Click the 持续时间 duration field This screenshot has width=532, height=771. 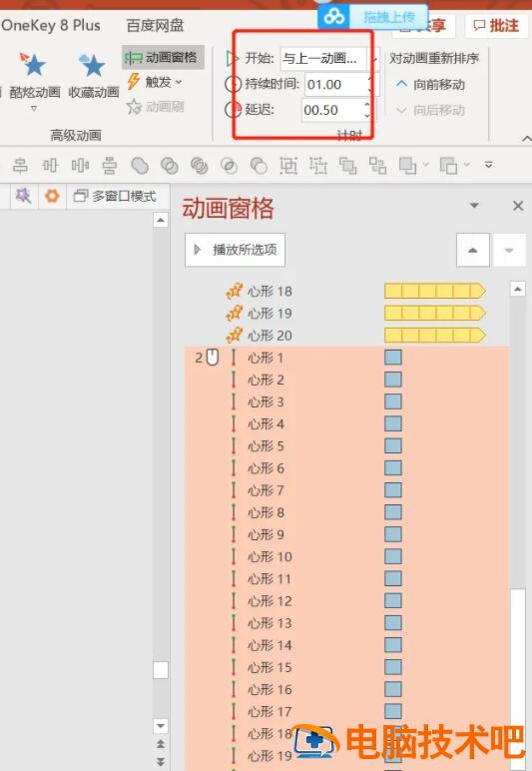point(336,85)
